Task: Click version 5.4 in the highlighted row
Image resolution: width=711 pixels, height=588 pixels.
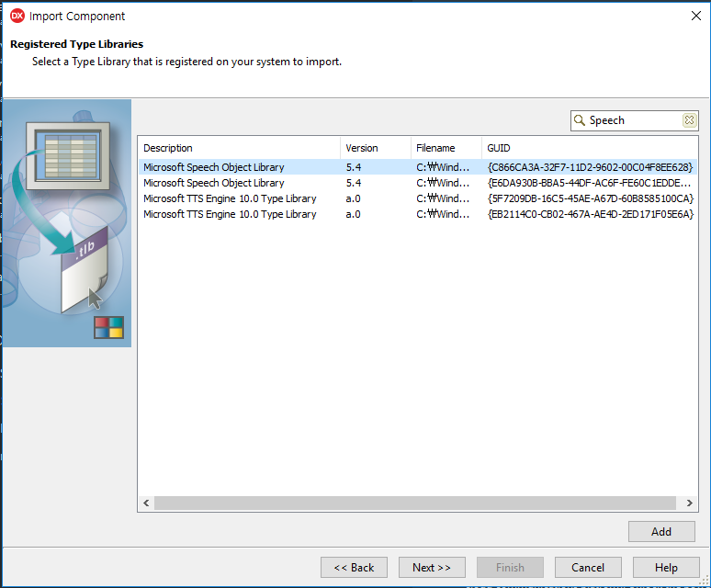Action: pos(354,167)
